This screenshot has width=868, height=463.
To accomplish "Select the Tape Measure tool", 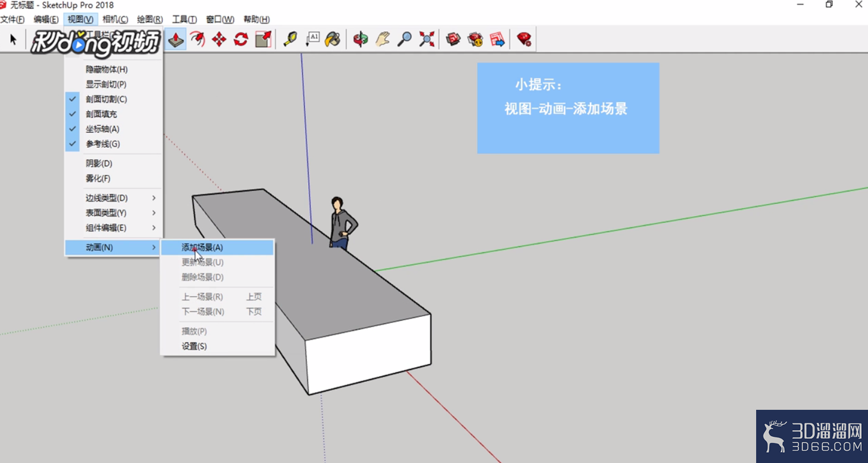I will 290,39.
